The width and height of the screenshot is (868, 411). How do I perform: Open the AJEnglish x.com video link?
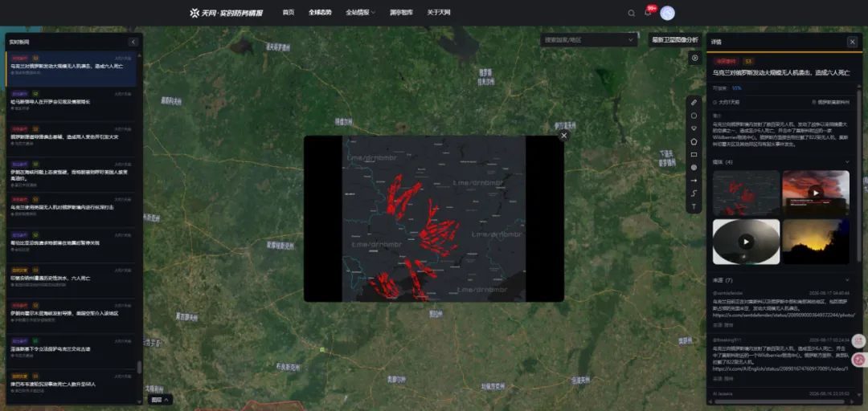click(x=780, y=368)
